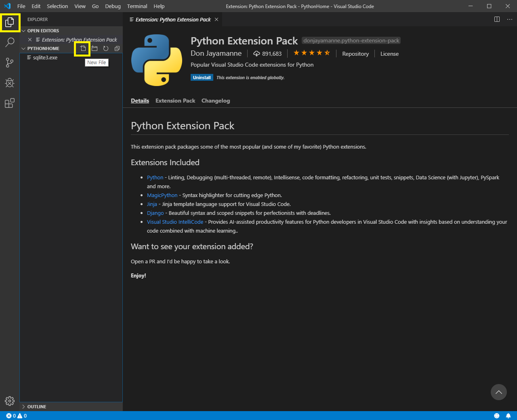Viewport: 517px width, 420px height.
Task: Select the Extension: Python Extension Pack editor tab
Action: [x=173, y=19]
